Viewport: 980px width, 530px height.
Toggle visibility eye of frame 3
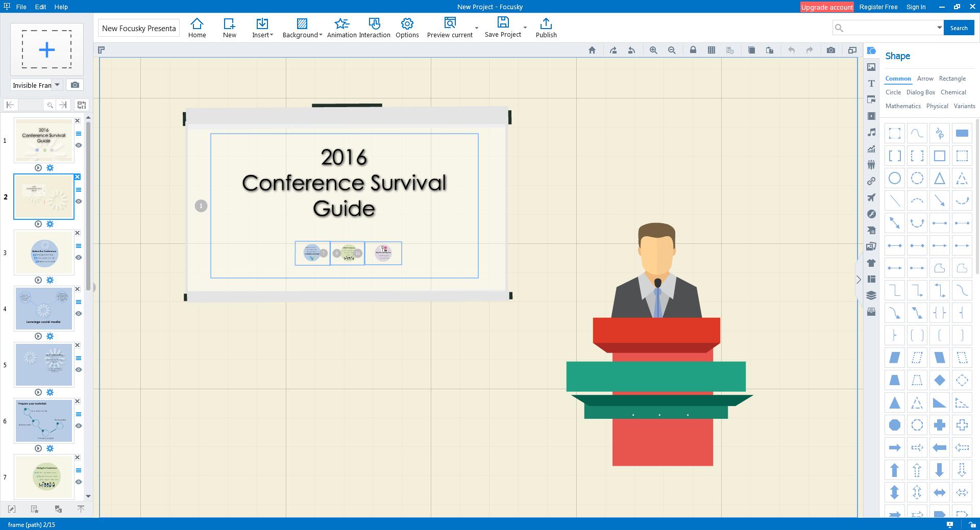pyautogui.click(x=79, y=258)
